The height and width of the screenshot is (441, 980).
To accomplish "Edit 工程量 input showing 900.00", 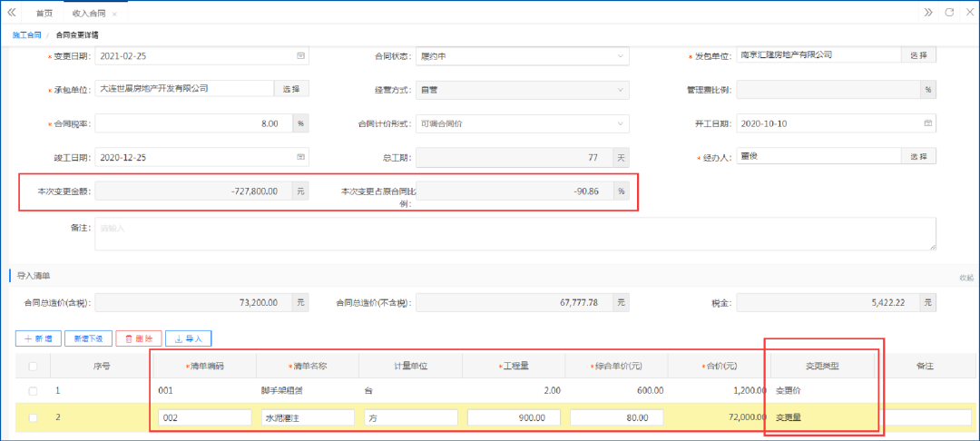I will coord(514,417).
